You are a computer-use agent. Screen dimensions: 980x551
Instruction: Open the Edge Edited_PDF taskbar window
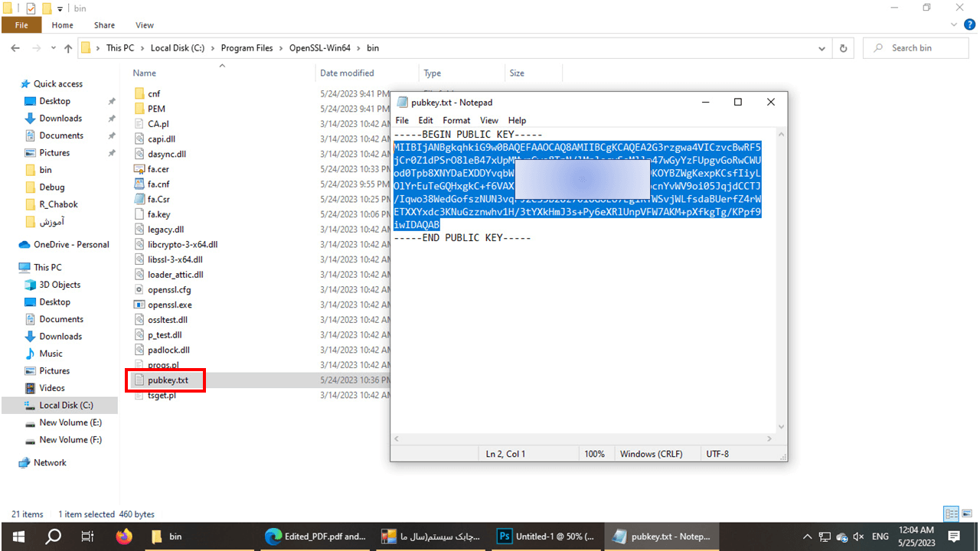(315, 536)
